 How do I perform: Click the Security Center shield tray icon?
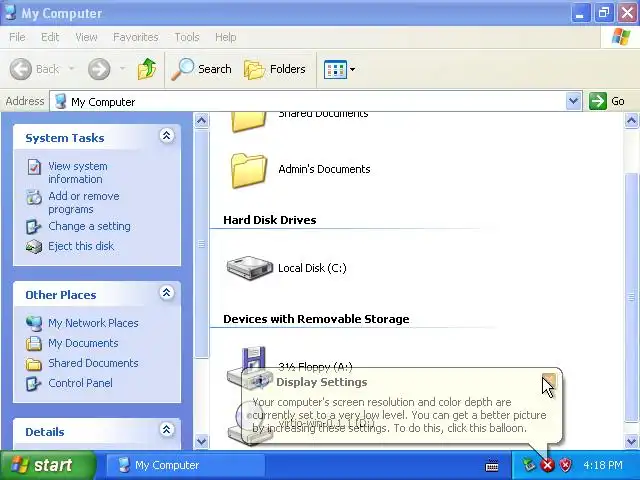[565, 465]
